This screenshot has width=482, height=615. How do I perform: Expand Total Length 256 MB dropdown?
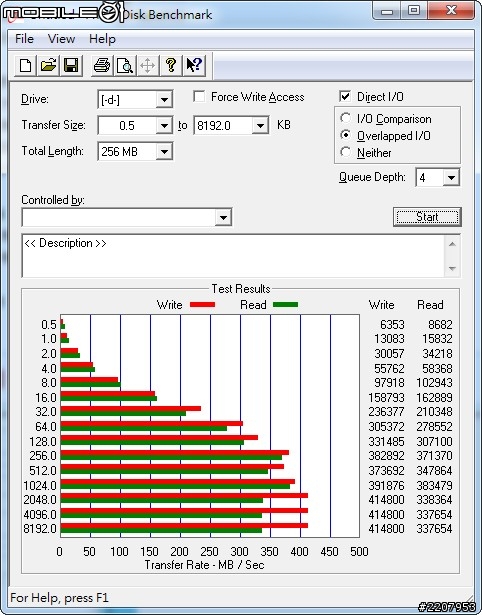click(x=164, y=151)
